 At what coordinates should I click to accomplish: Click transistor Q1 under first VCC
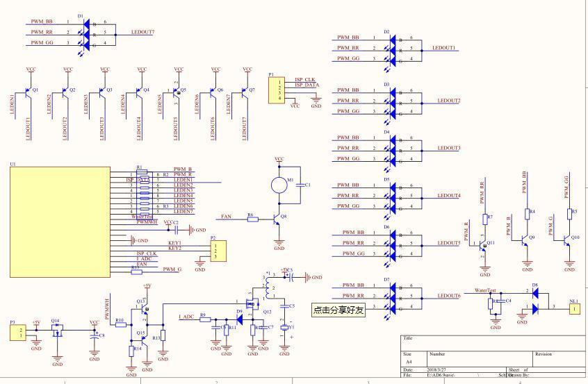coord(28,91)
